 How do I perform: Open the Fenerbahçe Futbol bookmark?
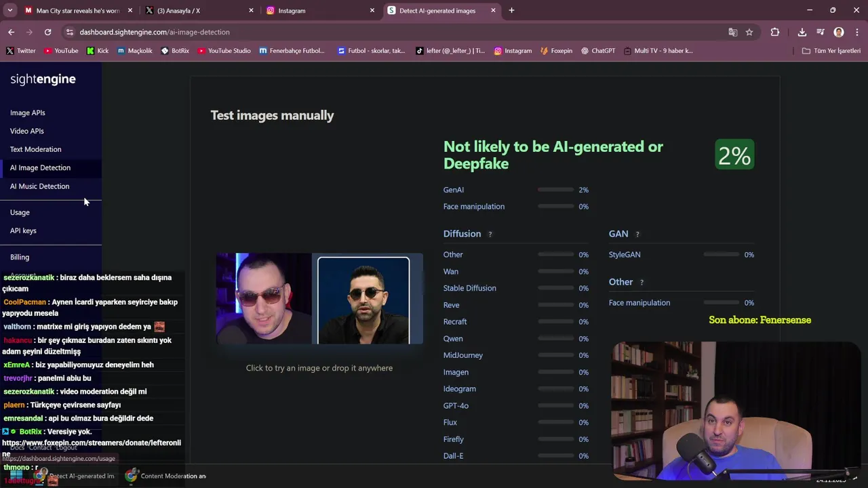pyautogui.click(x=292, y=51)
